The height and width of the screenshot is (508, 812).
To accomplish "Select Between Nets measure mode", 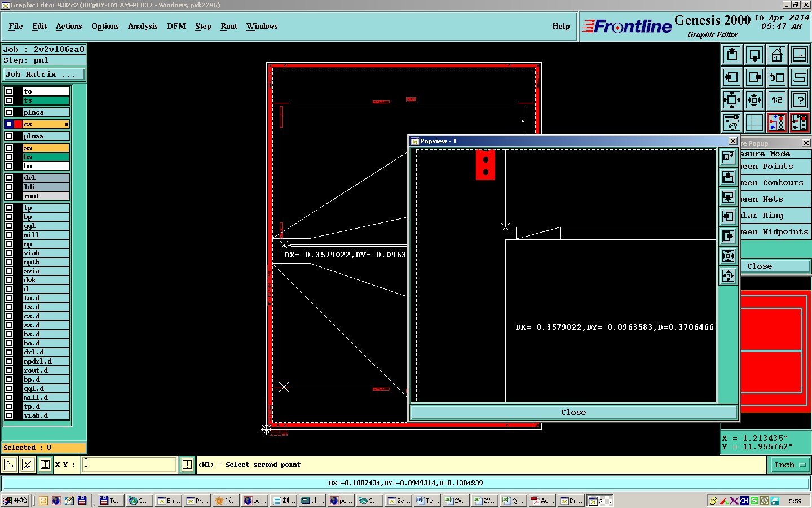I will tap(775, 199).
